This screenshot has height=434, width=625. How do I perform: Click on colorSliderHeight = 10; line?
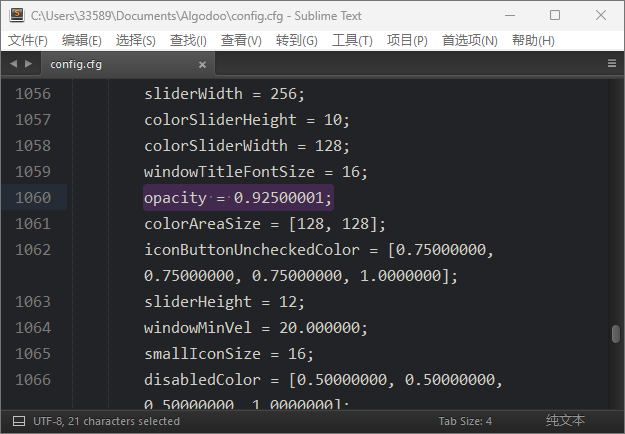(246, 120)
